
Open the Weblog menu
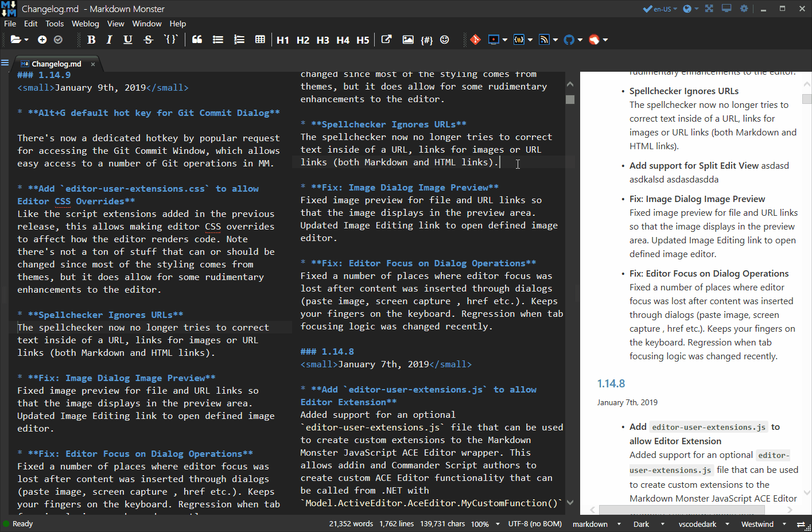(x=85, y=24)
